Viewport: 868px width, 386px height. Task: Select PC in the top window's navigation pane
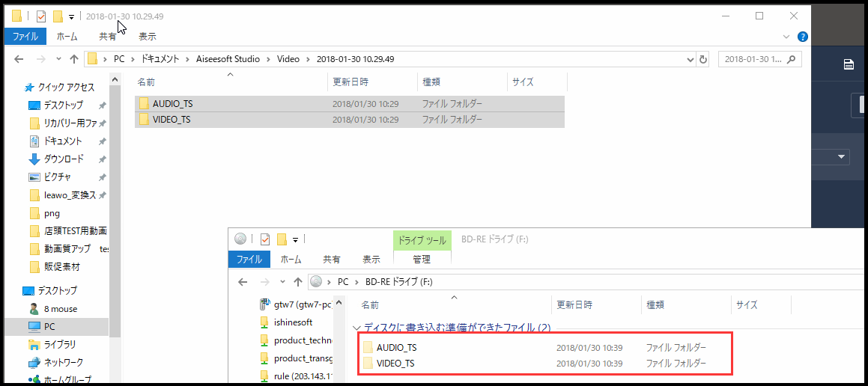tap(56, 327)
